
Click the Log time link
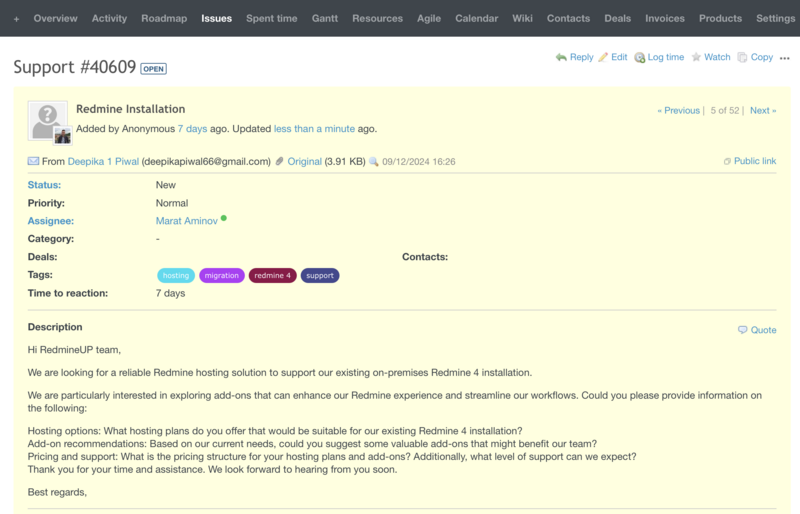[666, 57]
